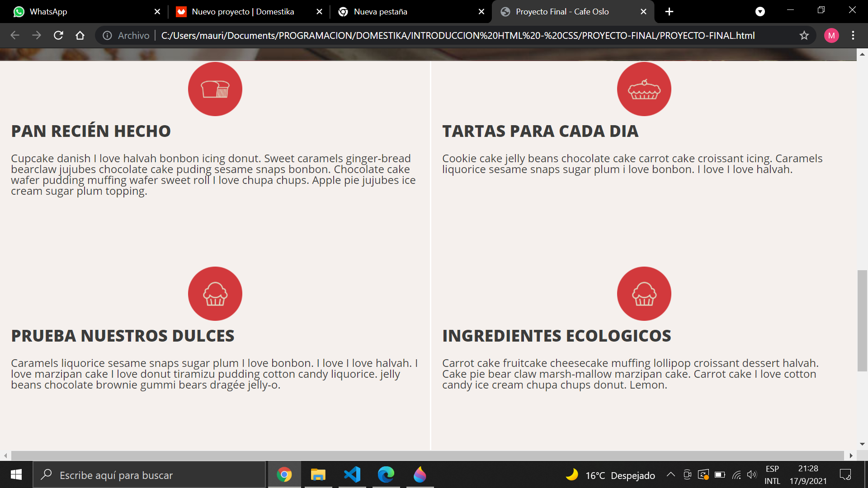Click the vertical scrollbar thumb

coord(862,321)
